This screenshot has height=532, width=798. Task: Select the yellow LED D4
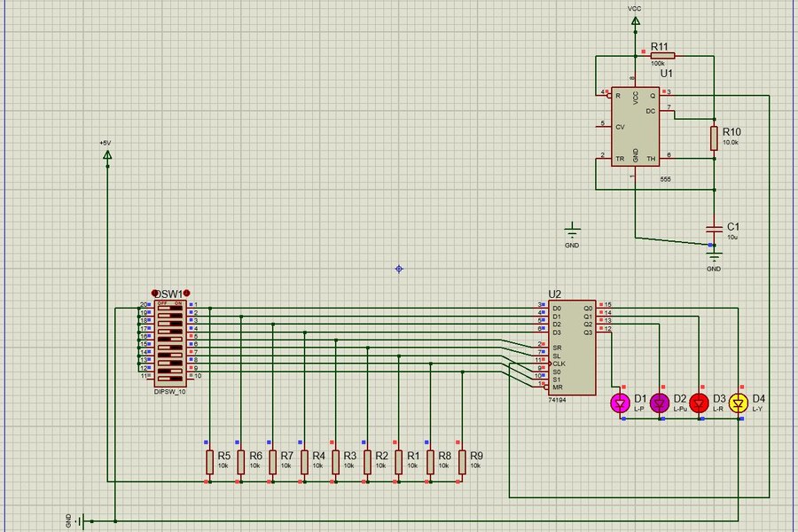pyautogui.click(x=739, y=403)
